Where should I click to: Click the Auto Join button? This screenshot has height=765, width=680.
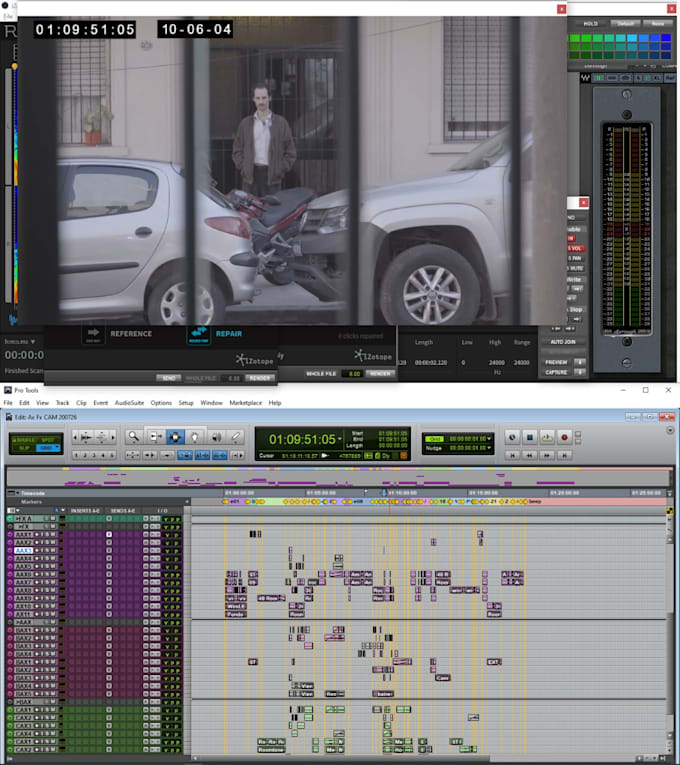point(563,342)
